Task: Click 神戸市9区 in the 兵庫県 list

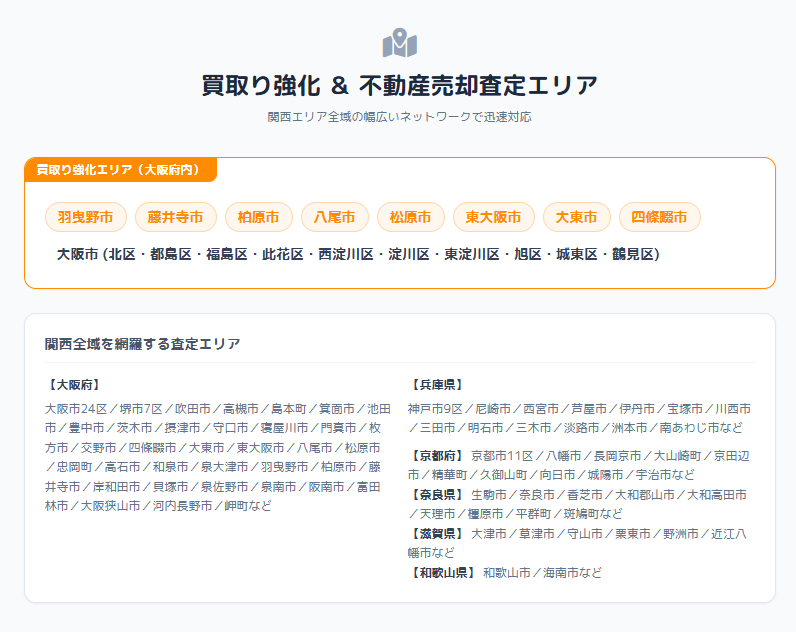Action: click(436, 409)
